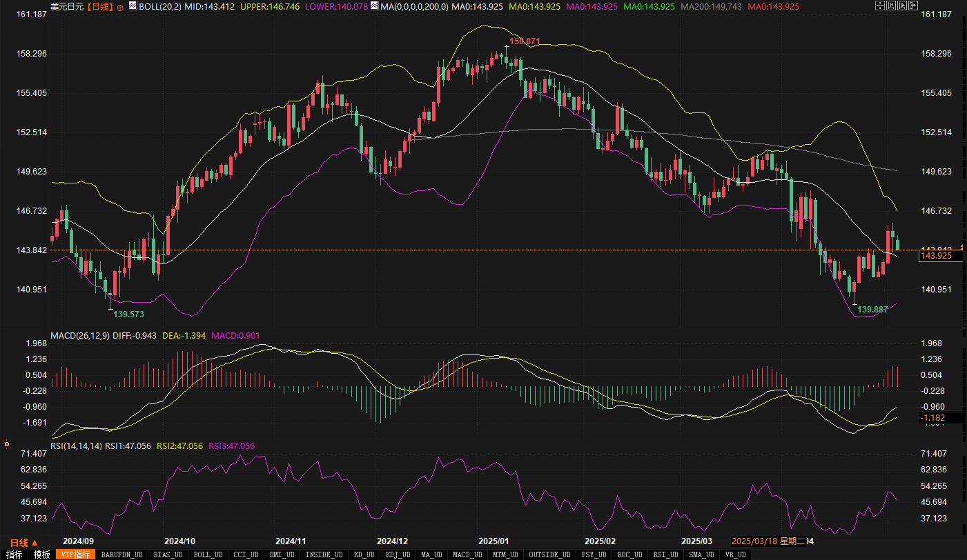967x560 pixels.
Task: Click the 美元日元 symbol name
Action: pos(68,6)
